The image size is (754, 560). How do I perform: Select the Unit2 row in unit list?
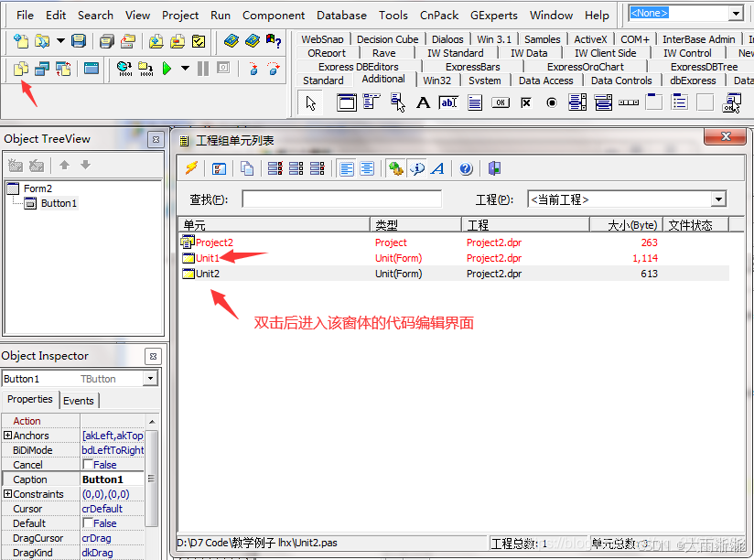[455, 273]
